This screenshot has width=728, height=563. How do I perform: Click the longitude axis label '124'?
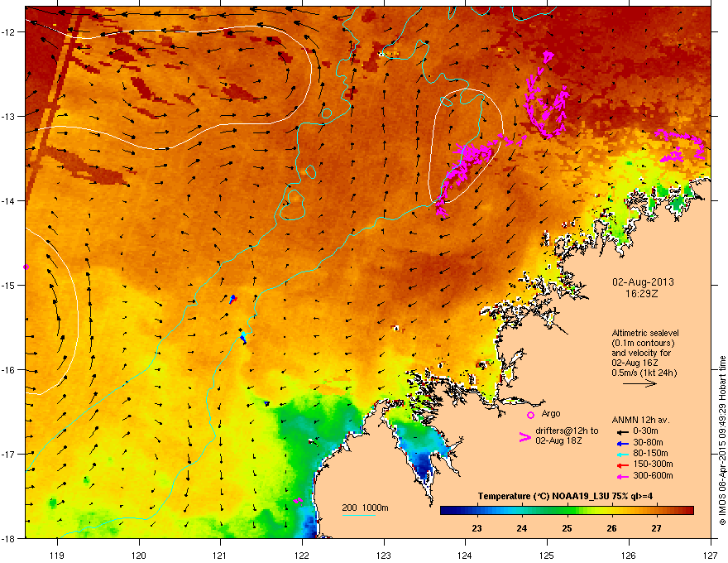coord(465,555)
